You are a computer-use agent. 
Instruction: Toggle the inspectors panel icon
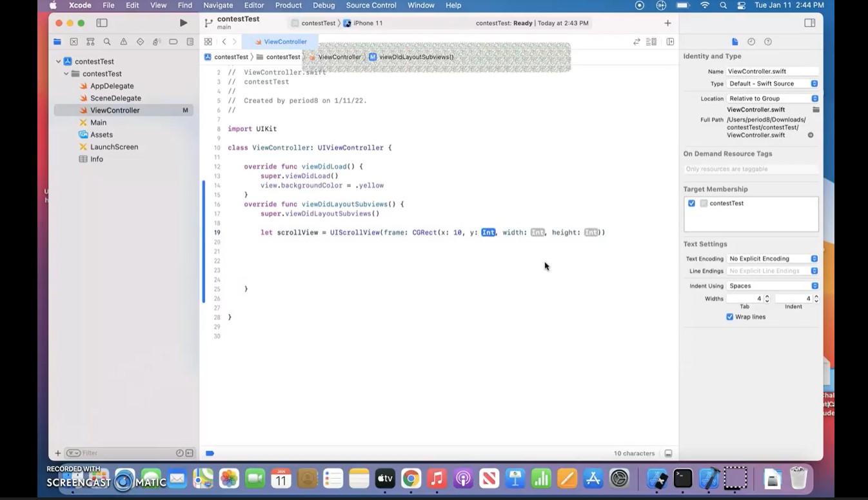pyautogui.click(x=809, y=23)
